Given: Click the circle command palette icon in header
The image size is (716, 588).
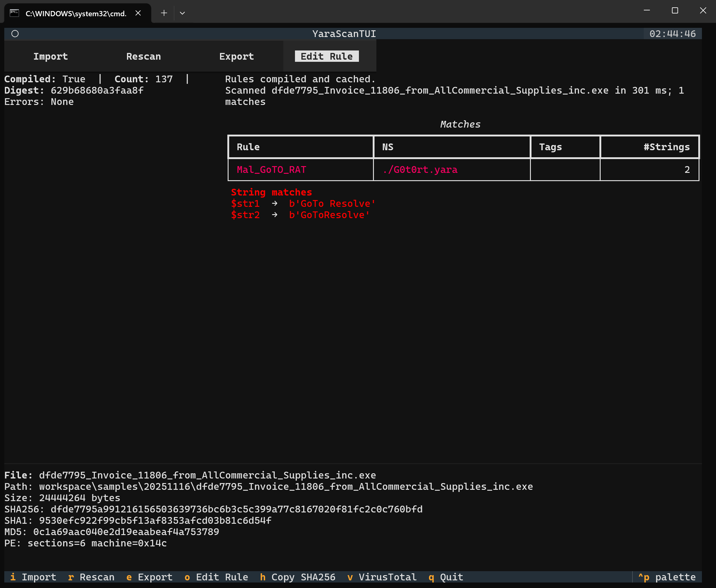Looking at the screenshot, I should (15, 34).
